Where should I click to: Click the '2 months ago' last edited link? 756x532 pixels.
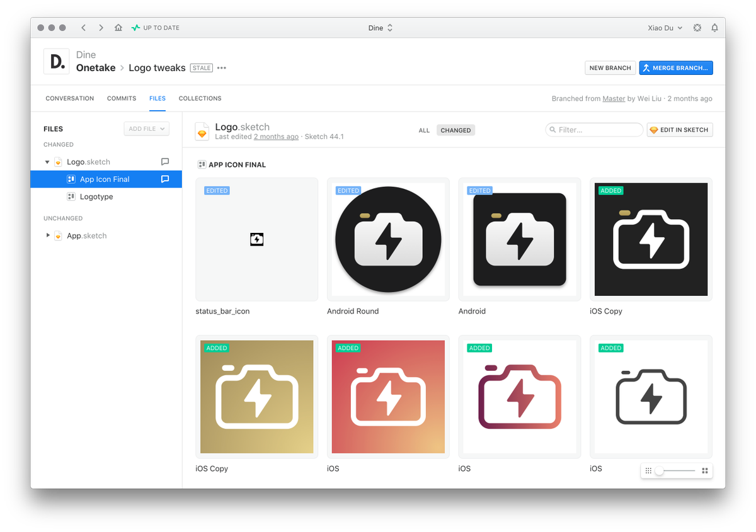[x=276, y=137]
